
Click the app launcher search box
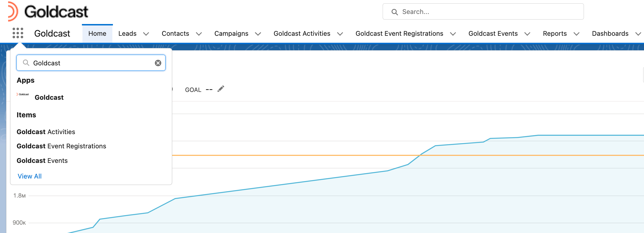(x=91, y=63)
